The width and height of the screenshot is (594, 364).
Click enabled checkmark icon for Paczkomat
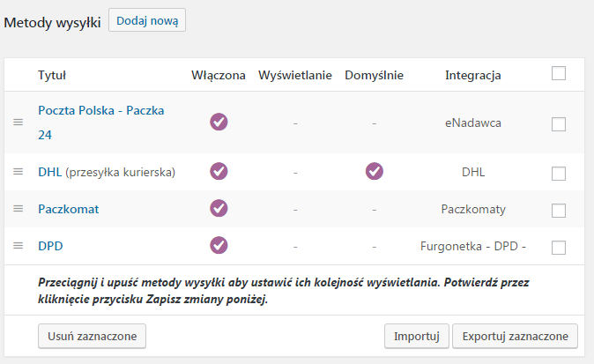[219, 208]
